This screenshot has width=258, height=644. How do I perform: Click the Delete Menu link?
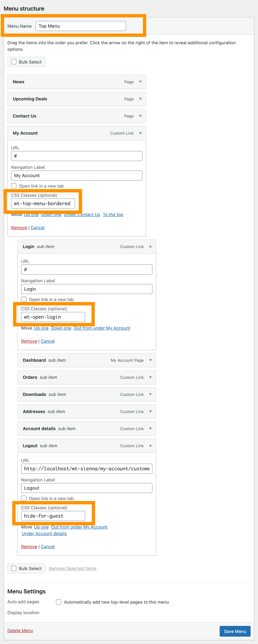20,630
